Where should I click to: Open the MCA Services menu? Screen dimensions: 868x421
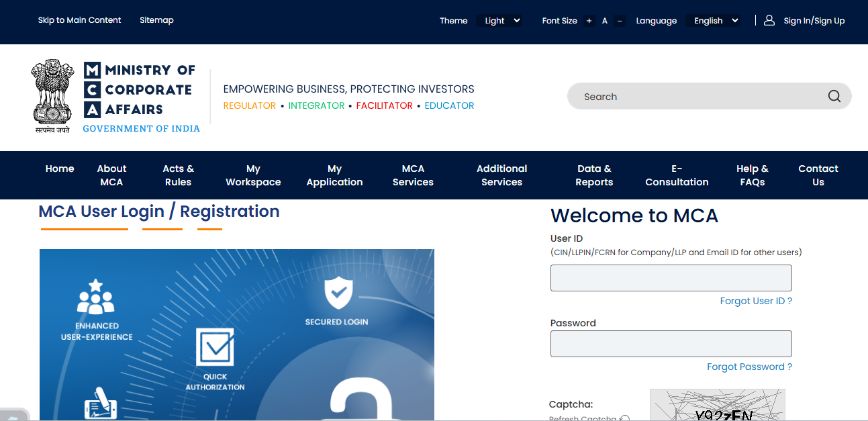[413, 175]
